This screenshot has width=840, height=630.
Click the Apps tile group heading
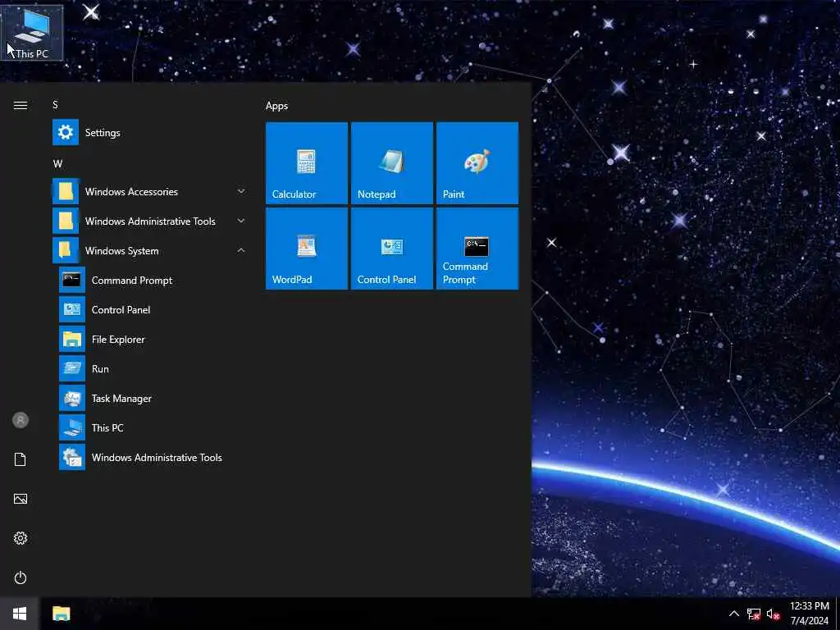click(x=276, y=106)
